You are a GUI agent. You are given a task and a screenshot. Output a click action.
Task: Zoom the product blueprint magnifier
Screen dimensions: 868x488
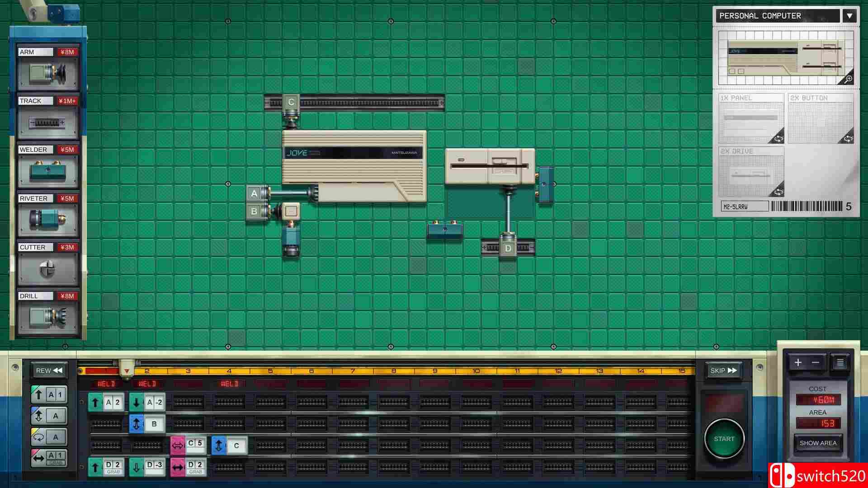pos(848,79)
